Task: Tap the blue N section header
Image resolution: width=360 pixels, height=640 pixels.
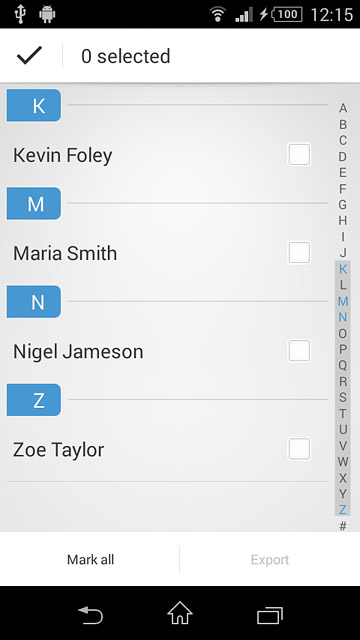Action: (34, 302)
